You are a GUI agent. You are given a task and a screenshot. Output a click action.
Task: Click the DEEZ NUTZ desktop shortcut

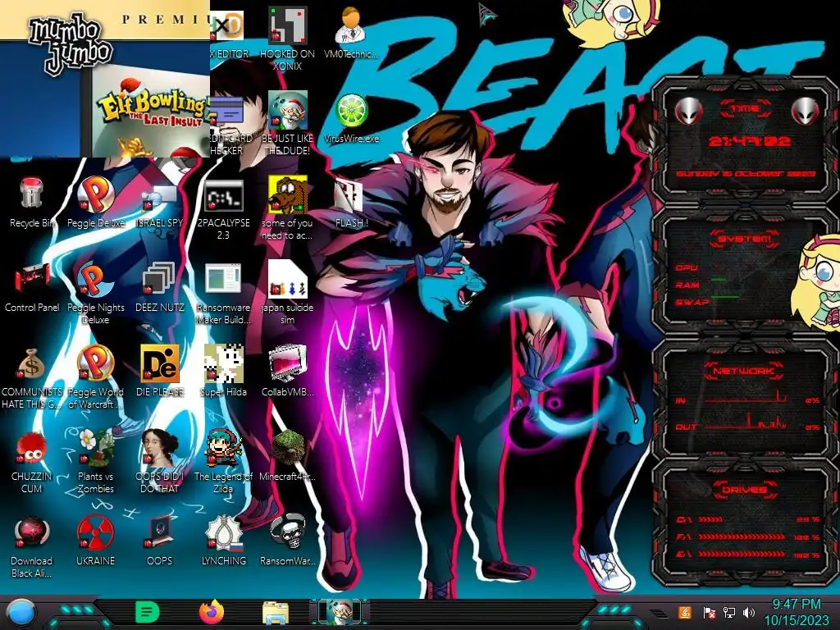coord(160,288)
